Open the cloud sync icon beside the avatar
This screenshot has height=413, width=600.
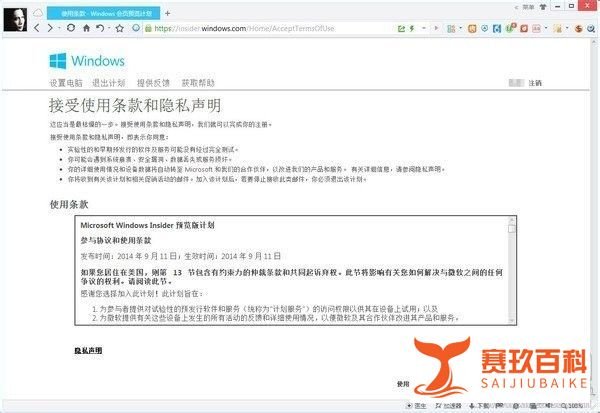pyautogui.click(x=38, y=13)
